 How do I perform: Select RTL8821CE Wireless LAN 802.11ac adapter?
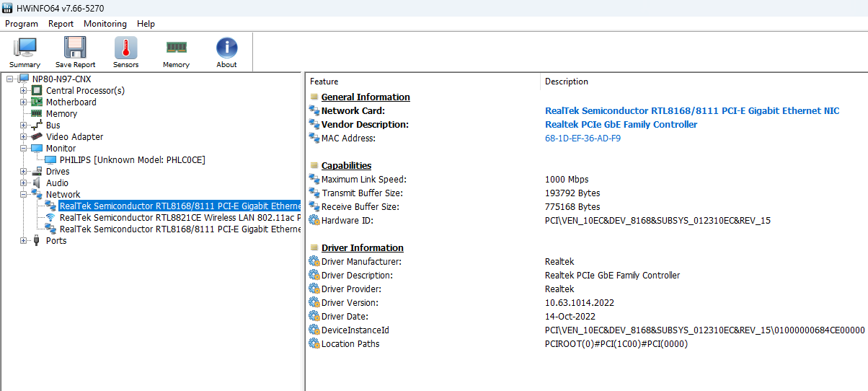coord(180,217)
